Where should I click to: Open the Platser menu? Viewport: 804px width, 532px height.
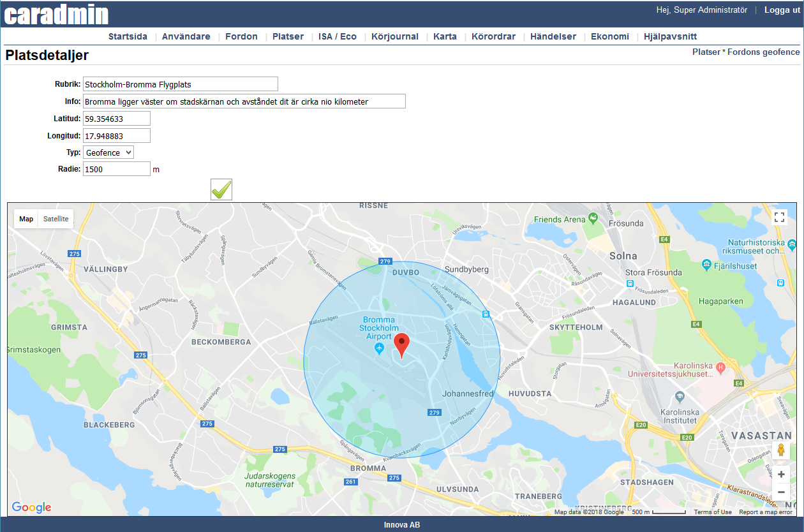click(x=288, y=36)
